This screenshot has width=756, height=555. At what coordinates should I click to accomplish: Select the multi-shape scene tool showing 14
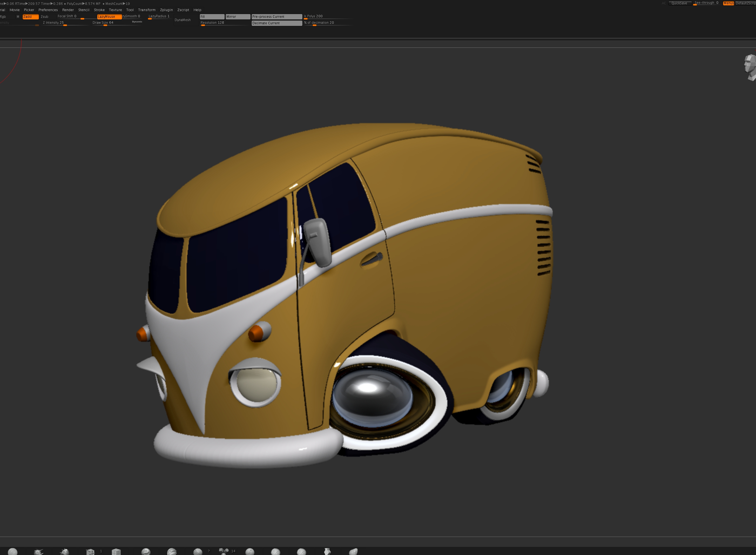pos(224,551)
